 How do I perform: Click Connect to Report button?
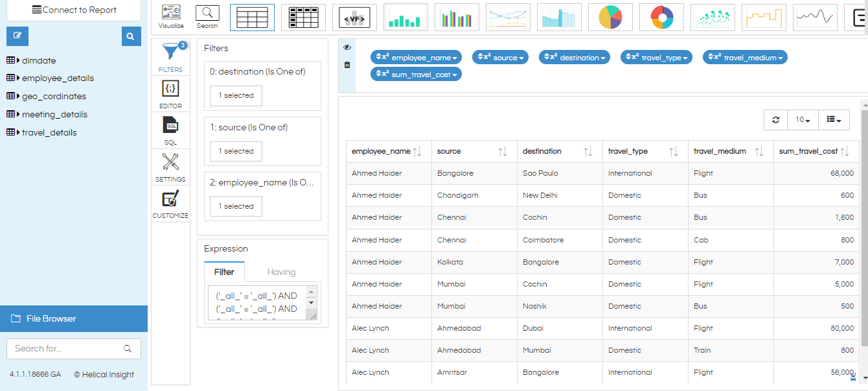pos(74,10)
